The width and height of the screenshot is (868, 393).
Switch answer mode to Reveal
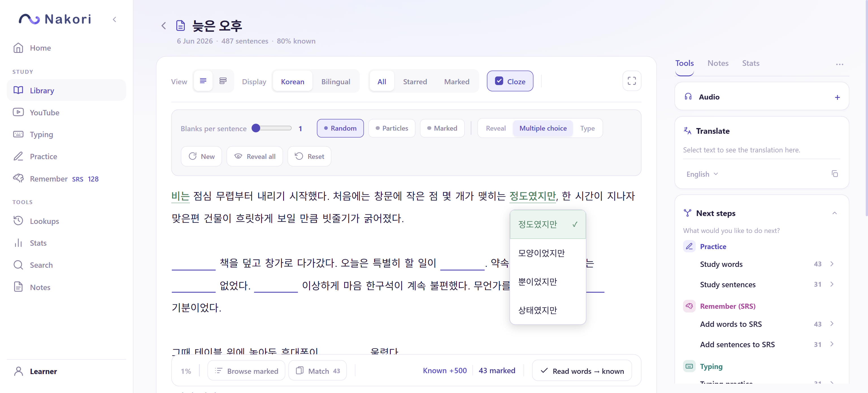[495, 128]
